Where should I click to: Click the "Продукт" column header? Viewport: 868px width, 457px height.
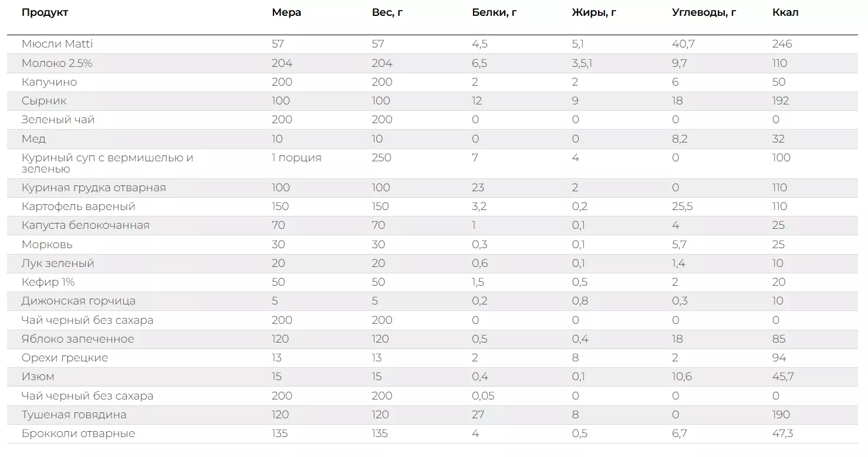coord(45,13)
